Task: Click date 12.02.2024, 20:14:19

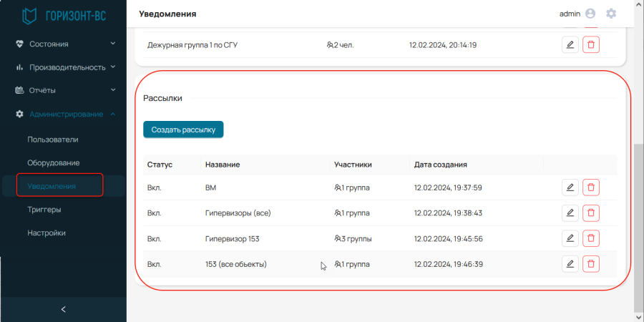Action: pos(443,45)
